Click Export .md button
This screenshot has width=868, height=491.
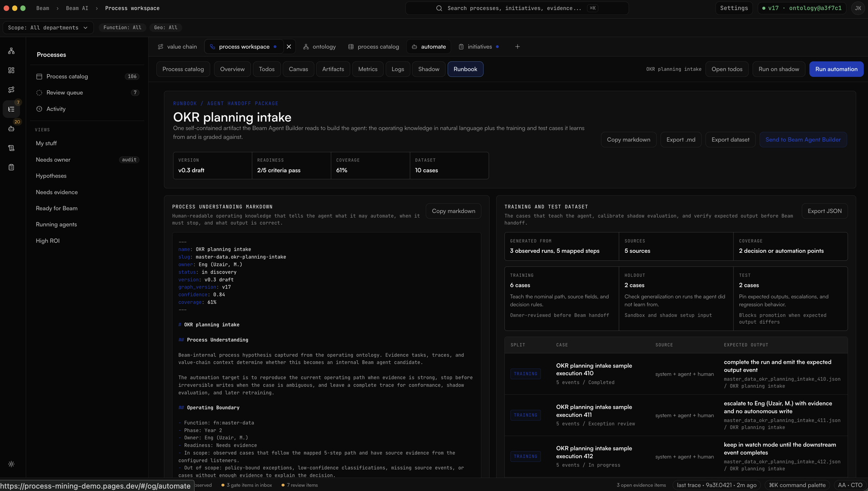tap(681, 139)
